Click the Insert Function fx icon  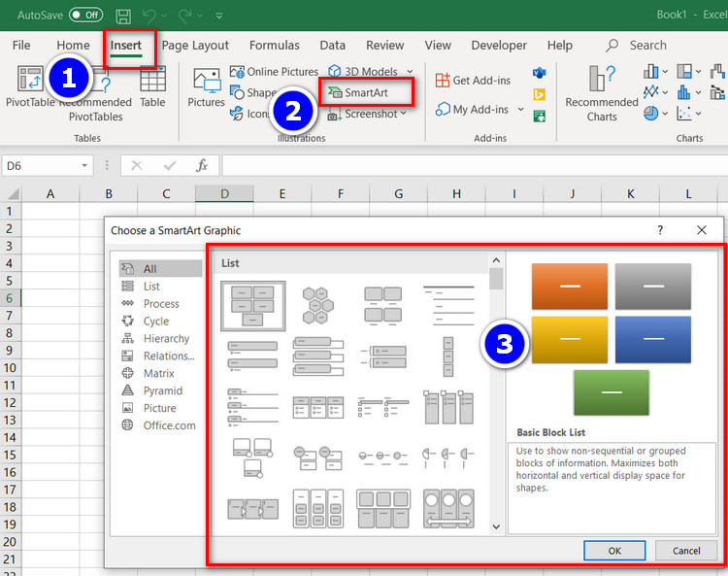[202, 165]
